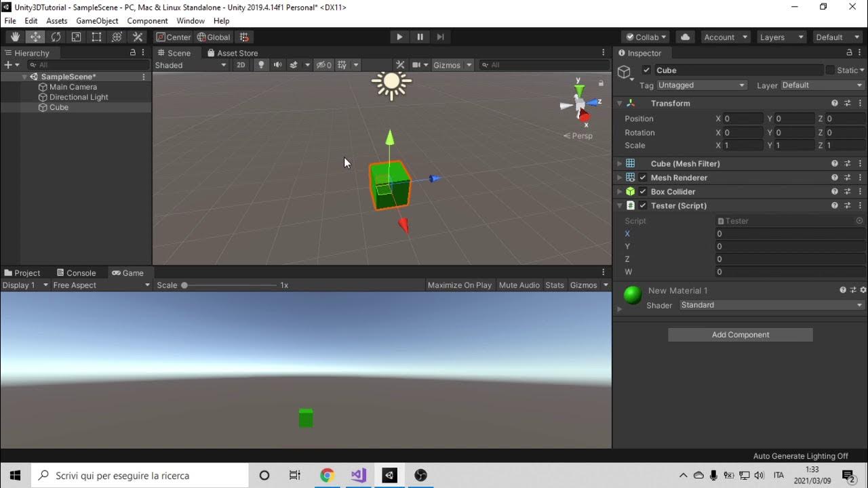Click the Step frame button
The image size is (868, 488).
pyautogui.click(x=440, y=37)
